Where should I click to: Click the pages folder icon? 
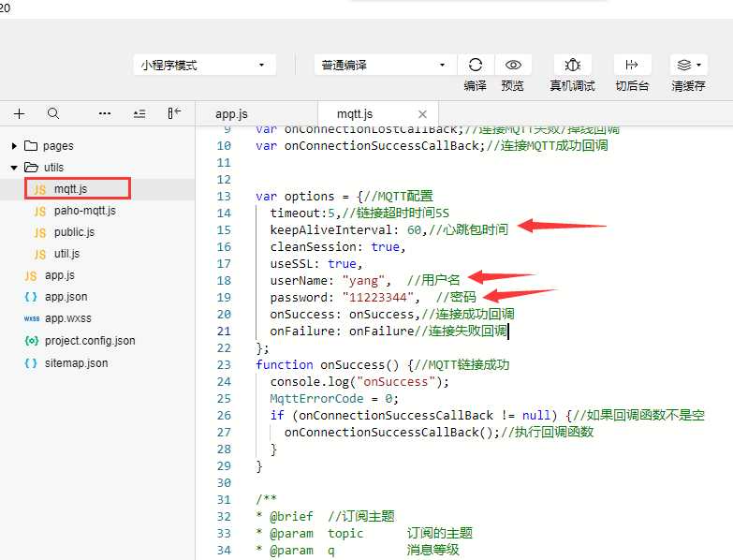31,146
